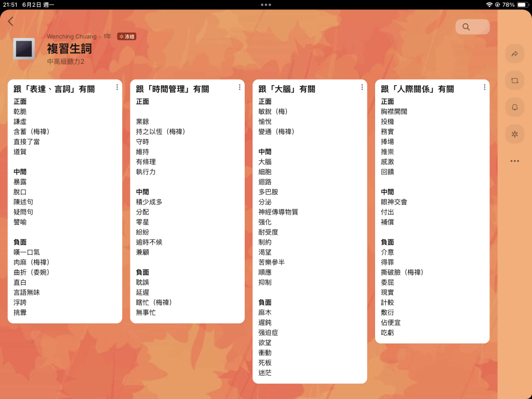Open options menu for 「大腦」 column
The height and width of the screenshot is (399, 532).
pyautogui.click(x=362, y=87)
